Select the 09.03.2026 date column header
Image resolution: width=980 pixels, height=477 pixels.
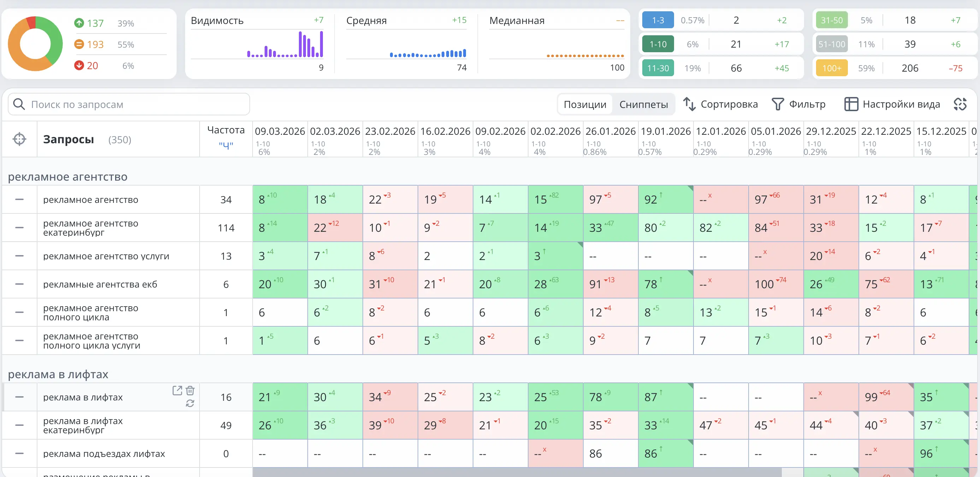[x=280, y=131]
